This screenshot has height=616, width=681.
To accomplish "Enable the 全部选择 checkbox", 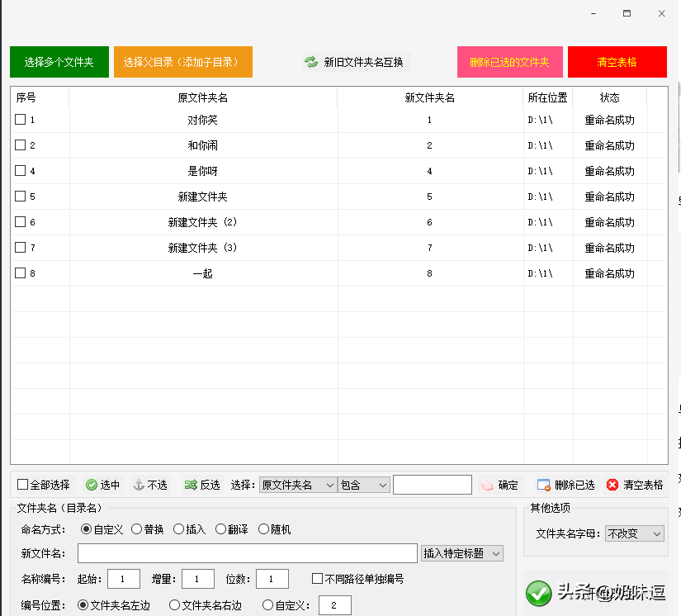I will [23, 485].
